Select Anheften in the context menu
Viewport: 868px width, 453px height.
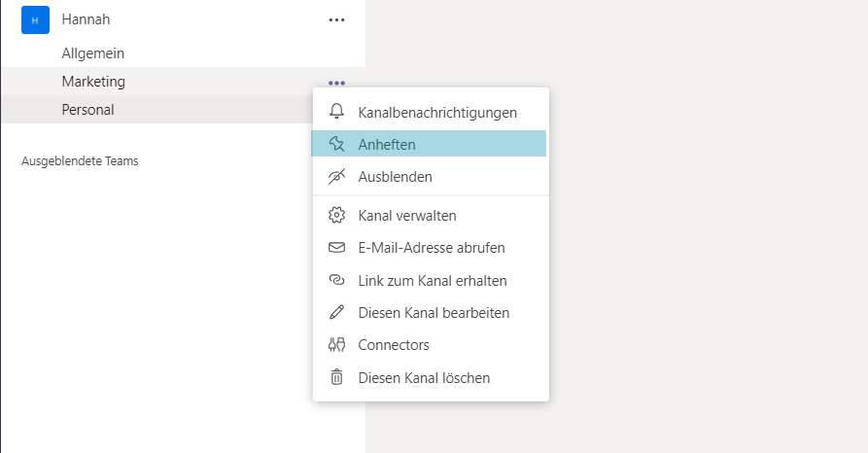429,144
